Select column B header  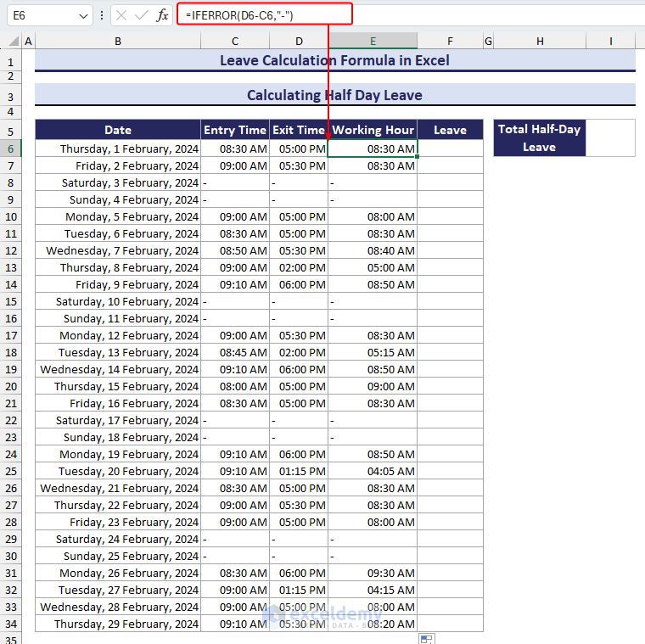pos(118,41)
